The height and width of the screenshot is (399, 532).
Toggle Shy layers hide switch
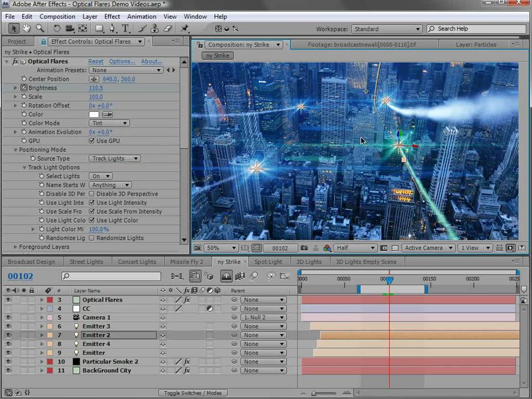[226, 276]
